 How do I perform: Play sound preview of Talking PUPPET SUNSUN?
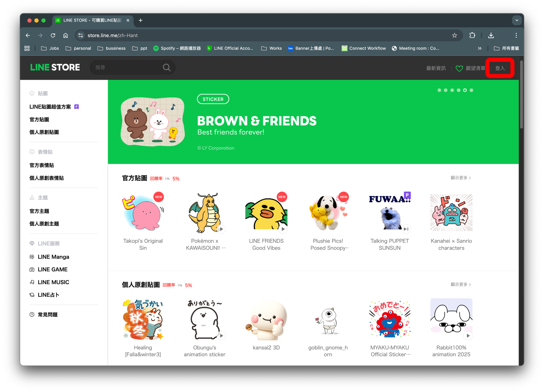coord(406,229)
